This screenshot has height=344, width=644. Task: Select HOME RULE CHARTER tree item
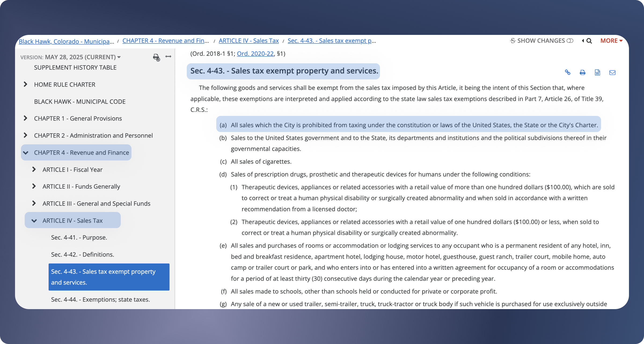[x=65, y=85]
